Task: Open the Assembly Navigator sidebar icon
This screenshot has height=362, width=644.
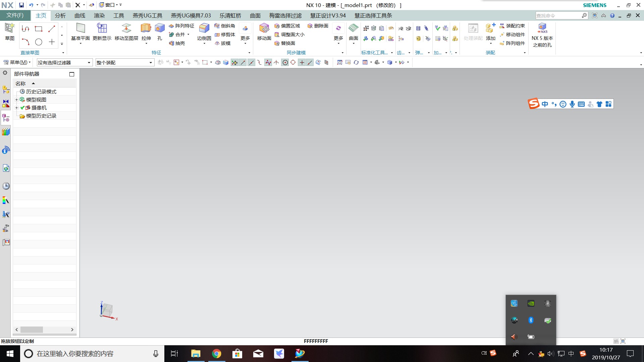Action: [x=6, y=89]
